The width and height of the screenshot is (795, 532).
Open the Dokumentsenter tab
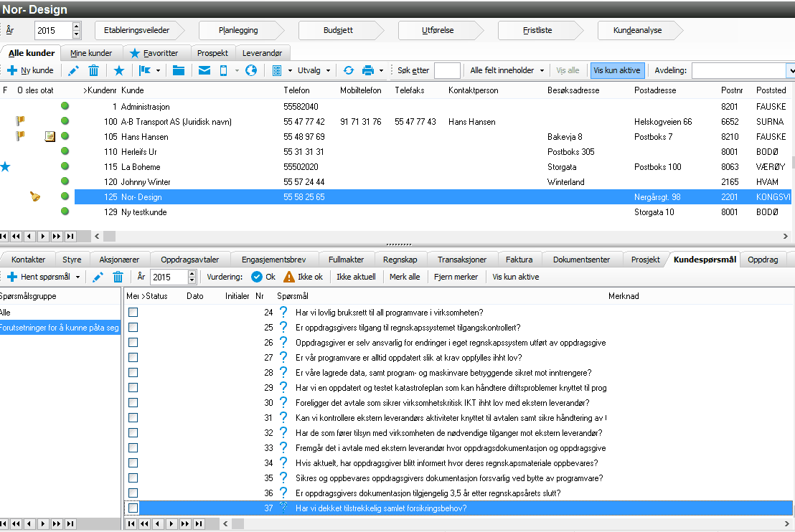[x=582, y=260]
